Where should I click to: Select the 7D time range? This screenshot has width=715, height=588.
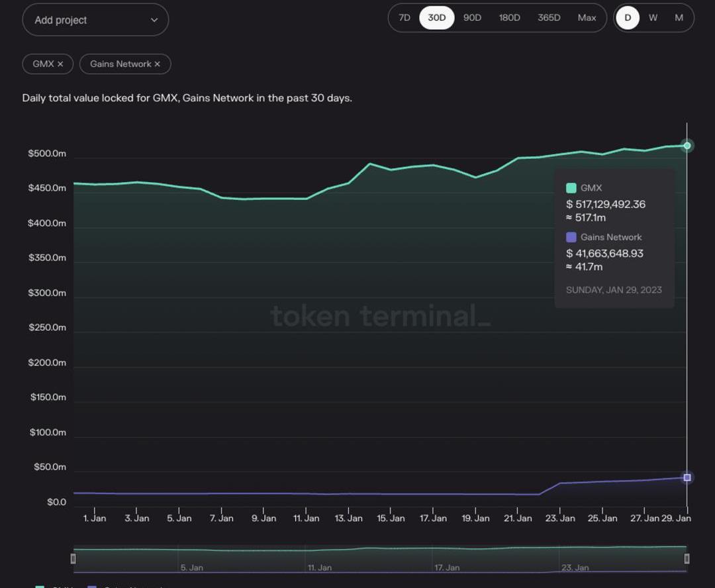(x=404, y=18)
